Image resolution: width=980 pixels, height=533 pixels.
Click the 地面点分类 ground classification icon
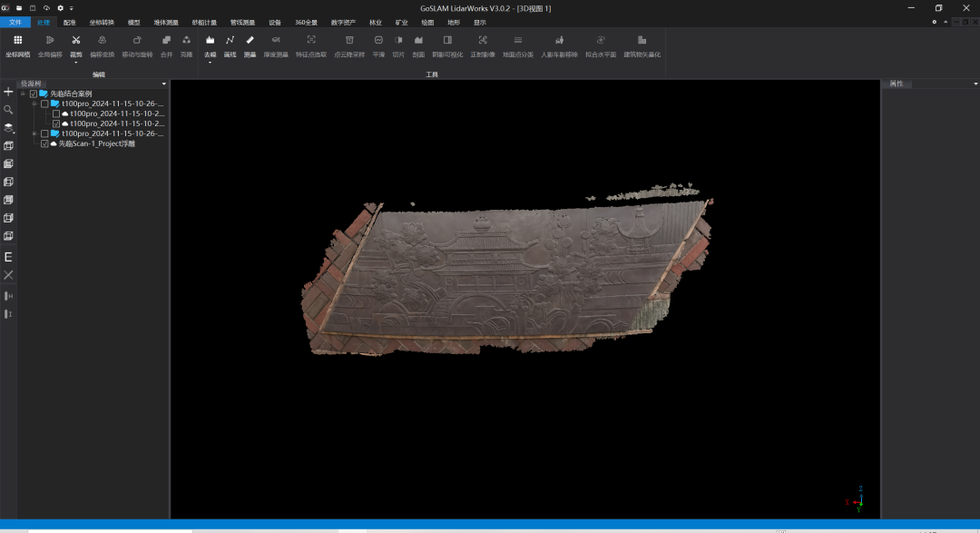[x=518, y=41]
